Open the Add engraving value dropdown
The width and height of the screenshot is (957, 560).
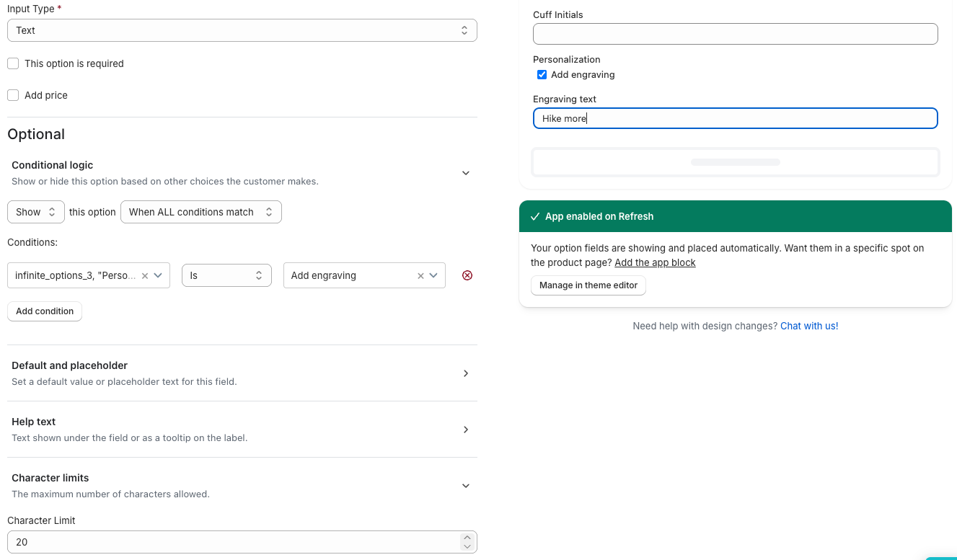[433, 275]
